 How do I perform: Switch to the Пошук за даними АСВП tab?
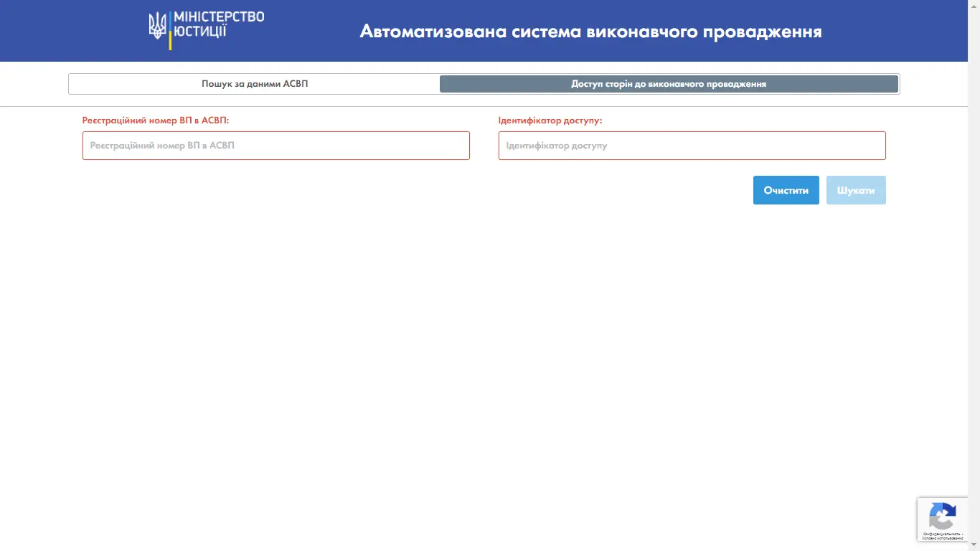pyautogui.click(x=254, y=83)
